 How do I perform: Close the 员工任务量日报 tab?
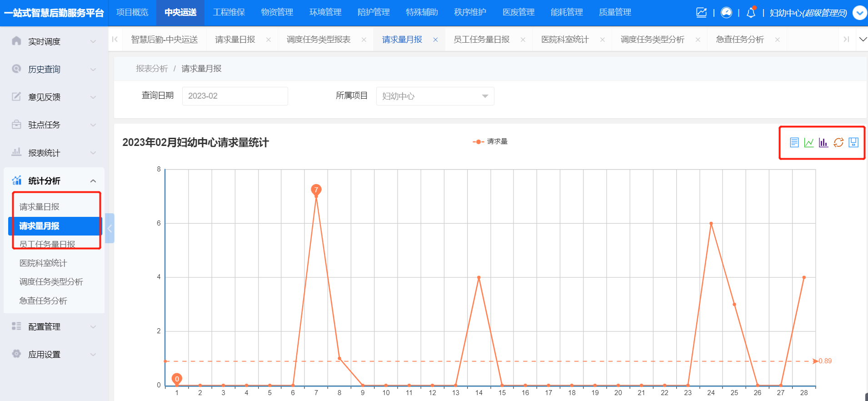coord(523,40)
